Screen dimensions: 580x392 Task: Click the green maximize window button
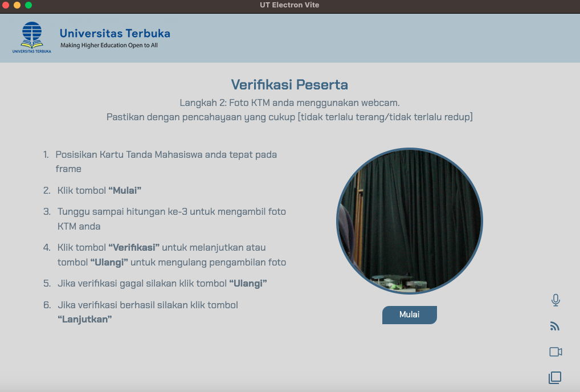(x=28, y=5)
